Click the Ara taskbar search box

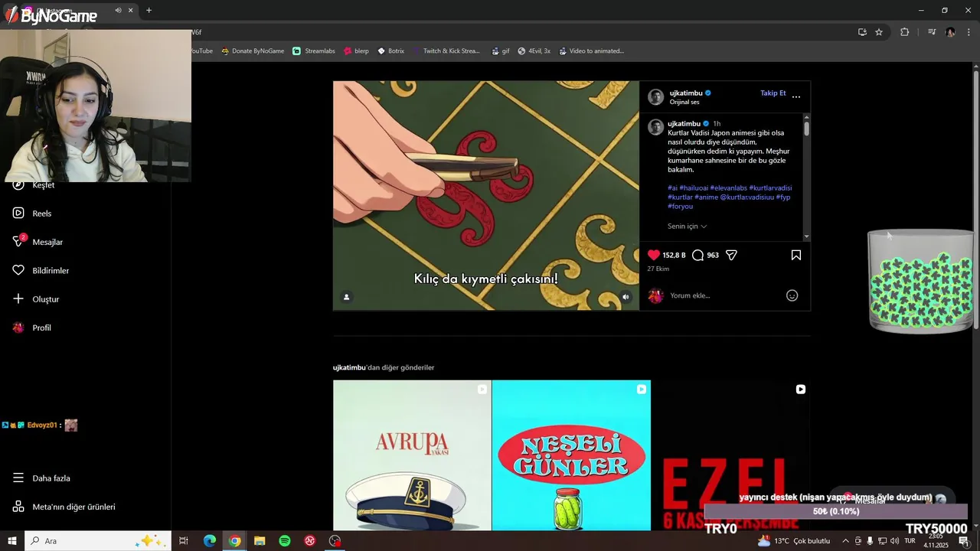pos(98,541)
